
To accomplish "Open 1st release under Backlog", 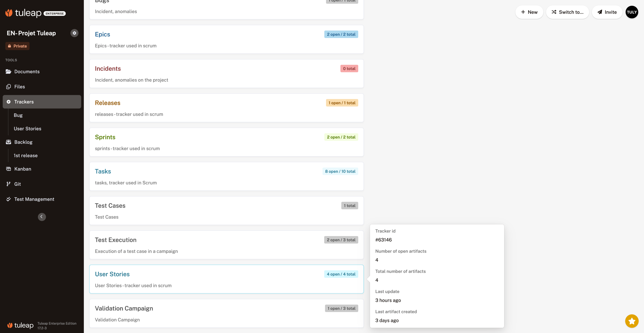I will click(x=26, y=155).
